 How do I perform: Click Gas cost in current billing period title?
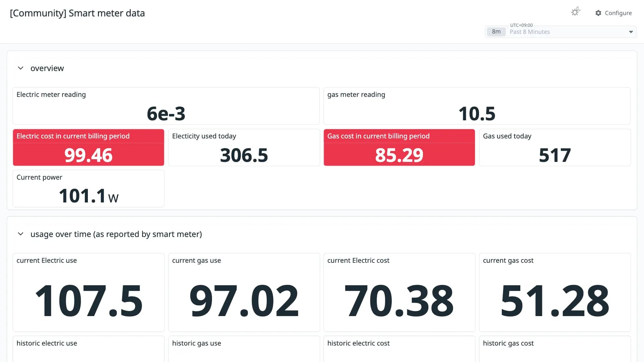point(378,136)
